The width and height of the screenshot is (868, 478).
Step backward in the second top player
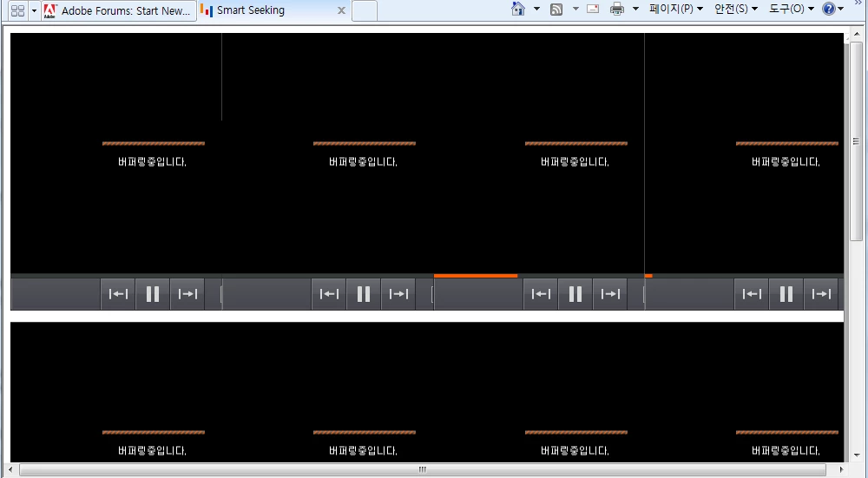tap(329, 294)
